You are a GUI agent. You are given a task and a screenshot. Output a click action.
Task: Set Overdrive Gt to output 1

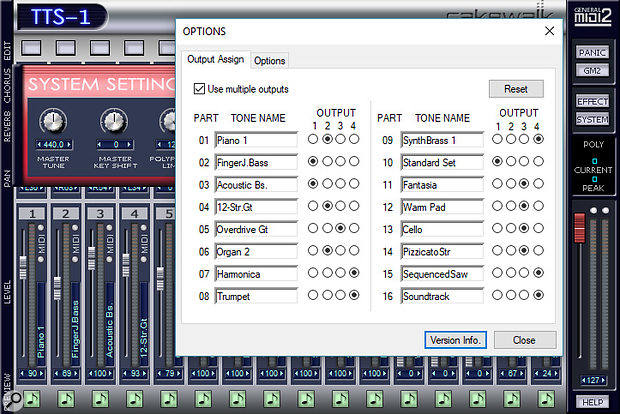tap(313, 228)
